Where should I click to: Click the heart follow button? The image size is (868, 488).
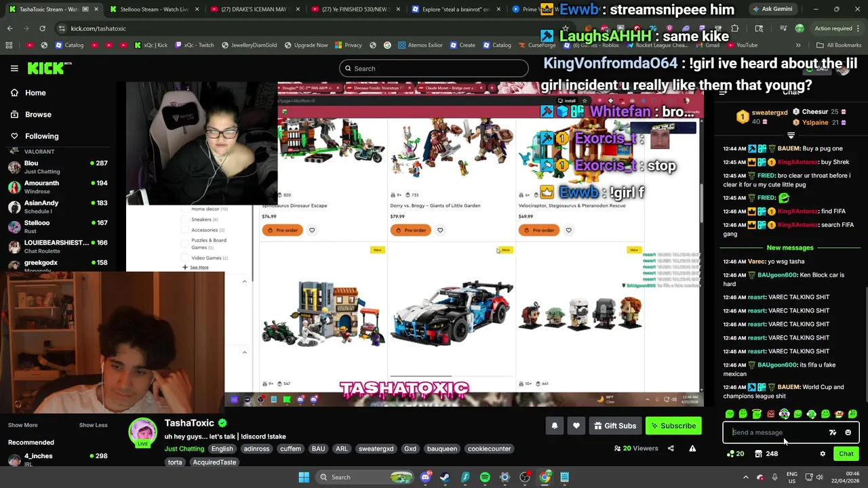[576, 426]
